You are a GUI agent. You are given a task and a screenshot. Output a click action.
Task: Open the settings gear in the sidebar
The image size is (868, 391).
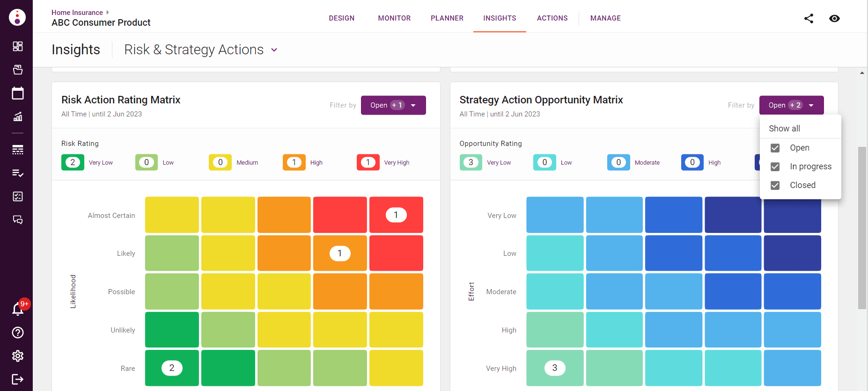coord(18,356)
